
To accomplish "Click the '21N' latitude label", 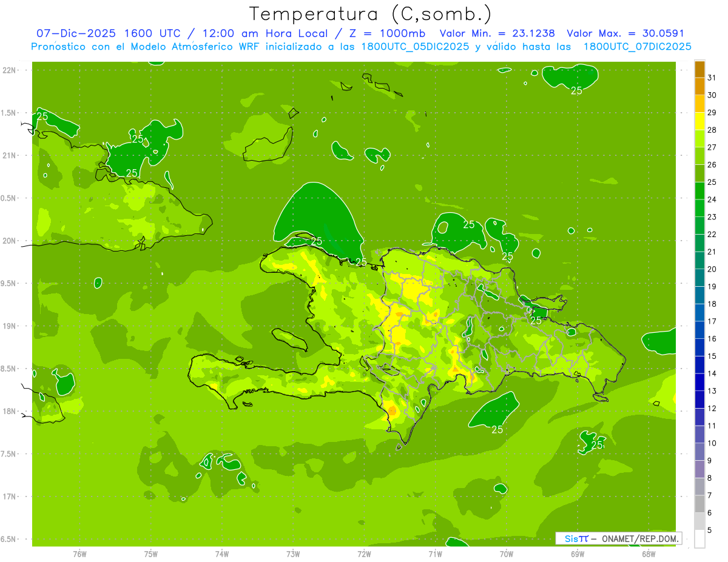I will (10, 156).
